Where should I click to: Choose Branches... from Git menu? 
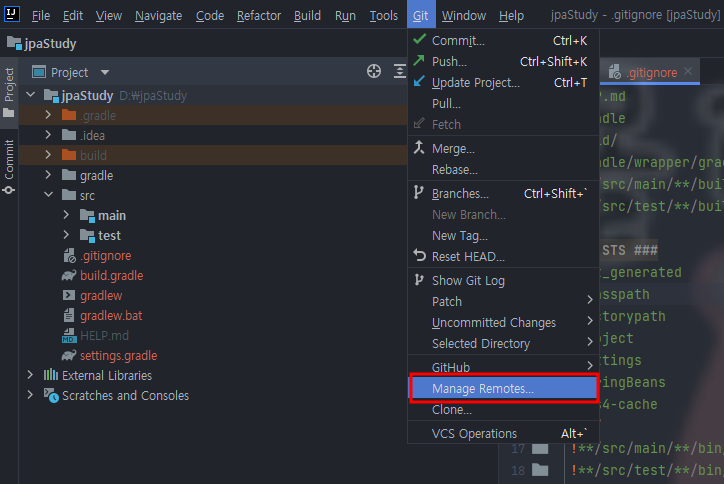coord(503,194)
